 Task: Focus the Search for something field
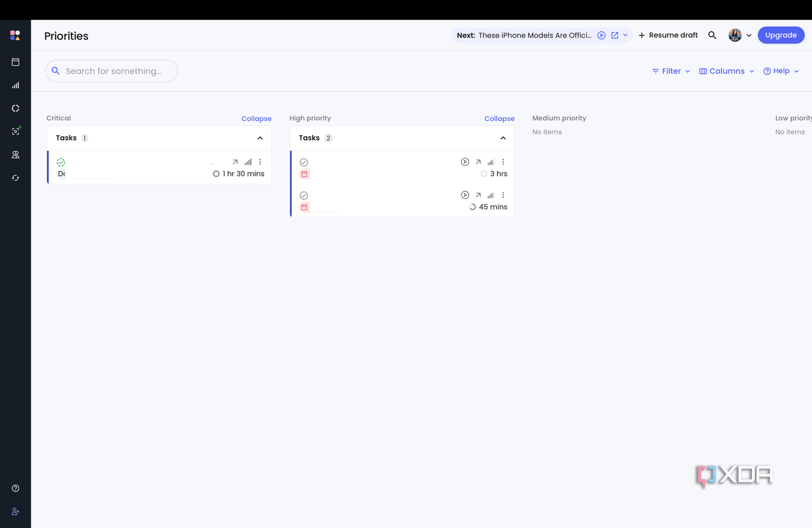click(x=111, y=71)
